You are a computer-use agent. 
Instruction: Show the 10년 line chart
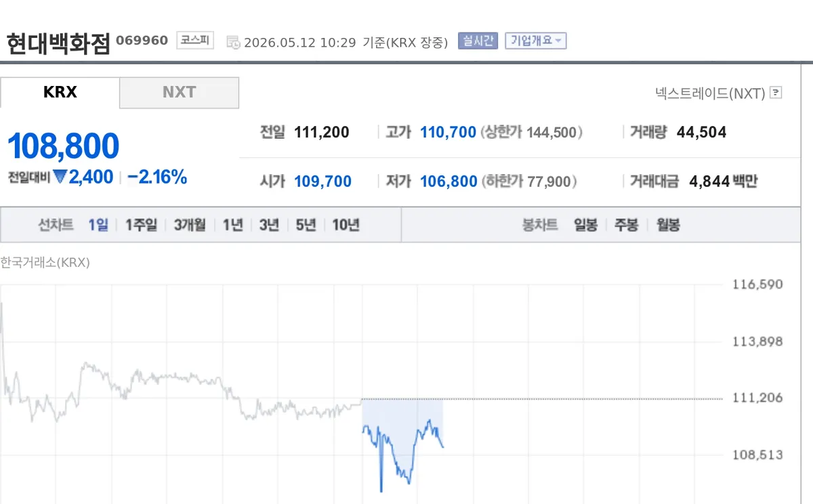click(346, 225)
